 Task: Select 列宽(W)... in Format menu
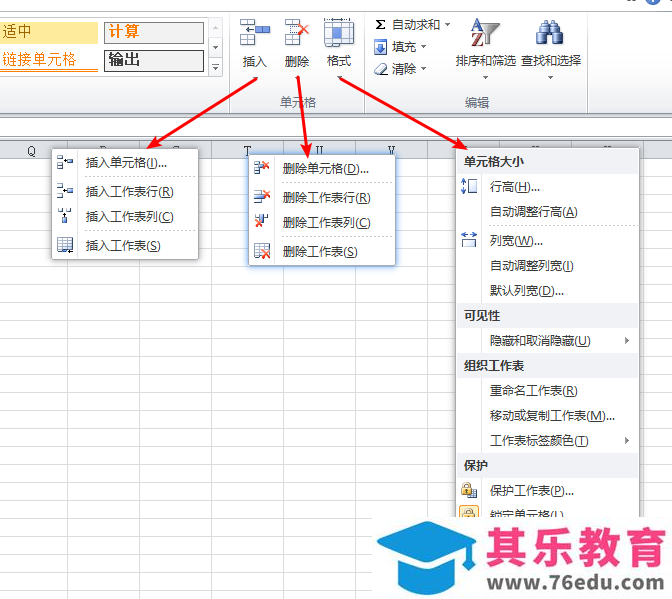tap(548, 241)
